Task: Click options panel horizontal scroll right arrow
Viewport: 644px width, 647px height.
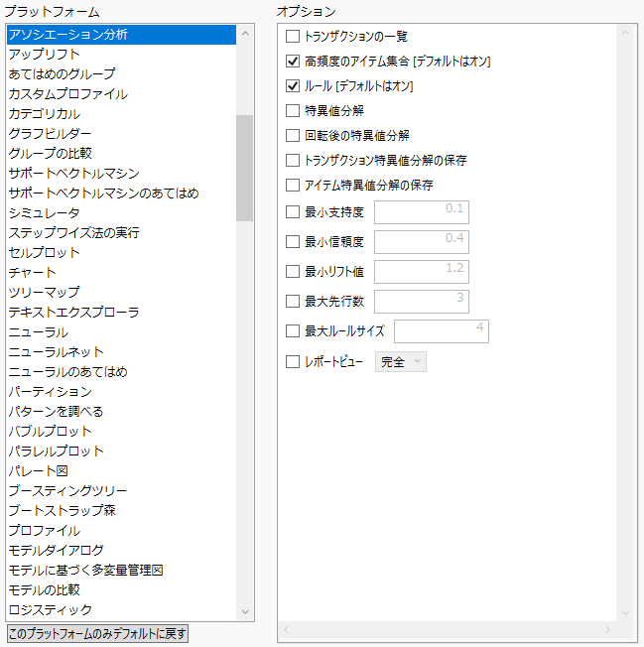Action: (608, 630)
